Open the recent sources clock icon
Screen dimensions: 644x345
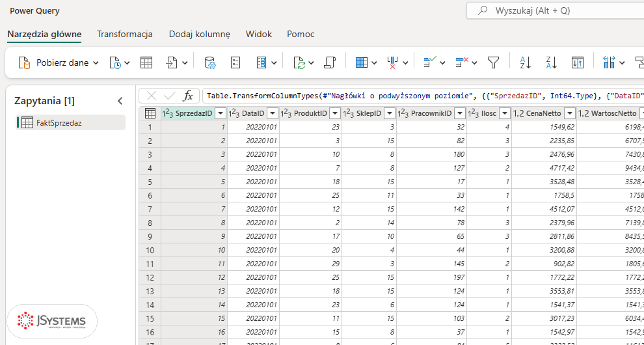tap(115, 63)
